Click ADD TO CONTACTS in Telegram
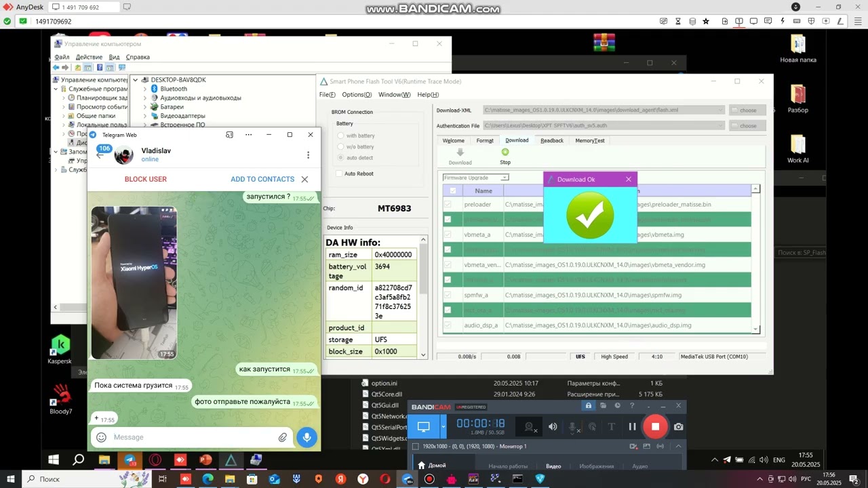Image resolution: width=868 pixels, height=488 pixels. [x=262, y=180]
